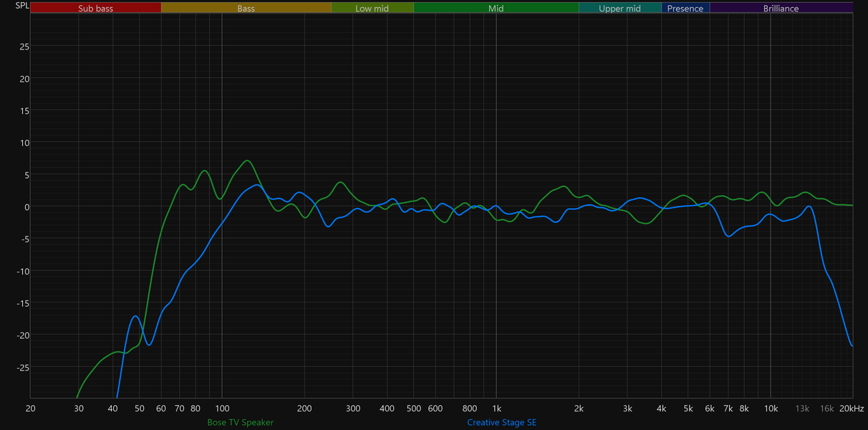Toggle the Bose TV Speaker legend label
The image size is (868, 430).
[241, 422]
